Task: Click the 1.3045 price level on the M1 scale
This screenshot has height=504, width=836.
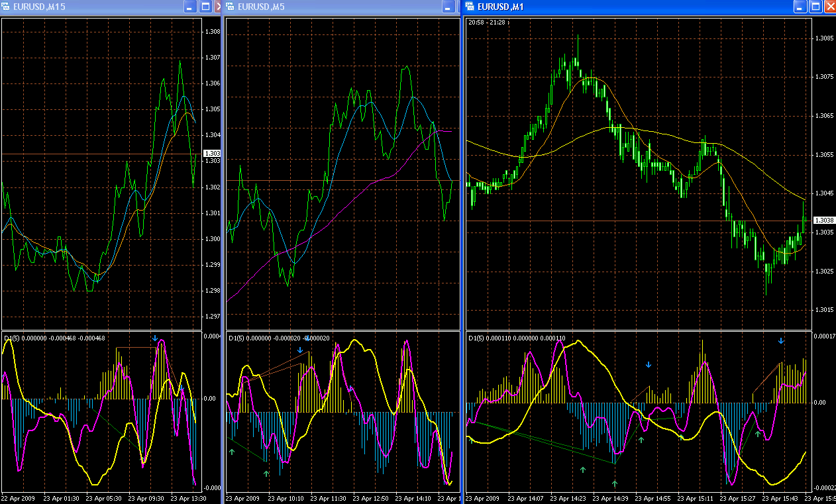Action: click(x=824, y=193)
